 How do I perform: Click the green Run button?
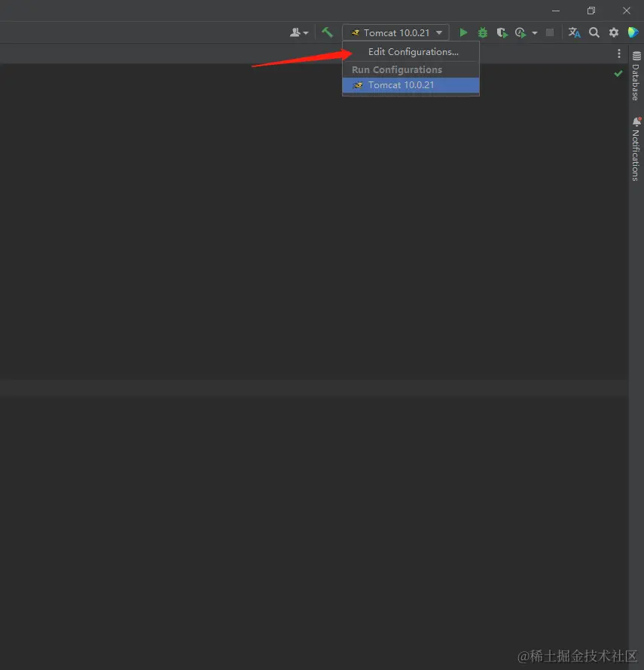click(463, 32)
